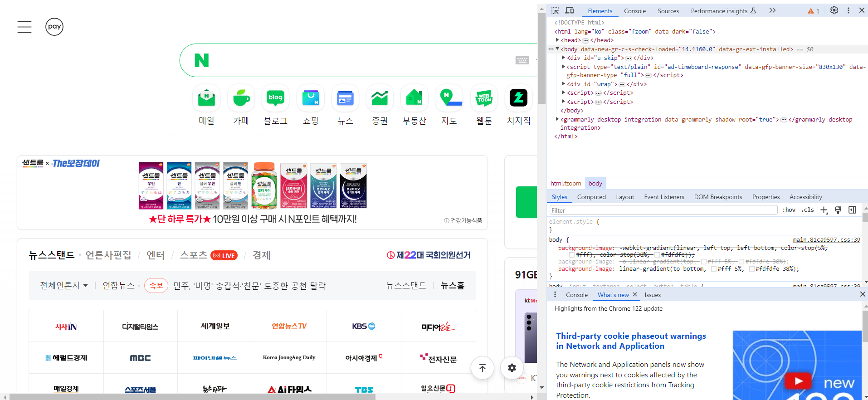This screenshot has height=400, width=868.
Task: Click the #fdfdfe color swatch in linear-gradient rule
Action: [x=752, y=269]
